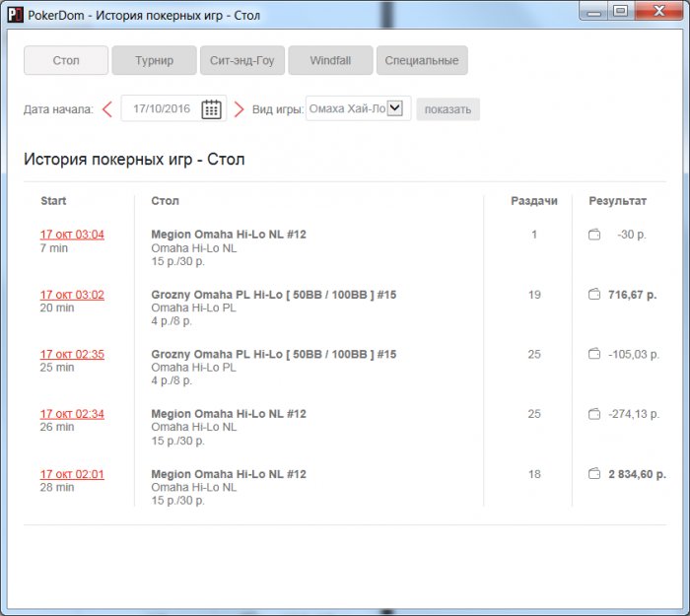This screenshot has height=616, width=690.
Task: Minimize the PokerDom window
Action: 593,12
